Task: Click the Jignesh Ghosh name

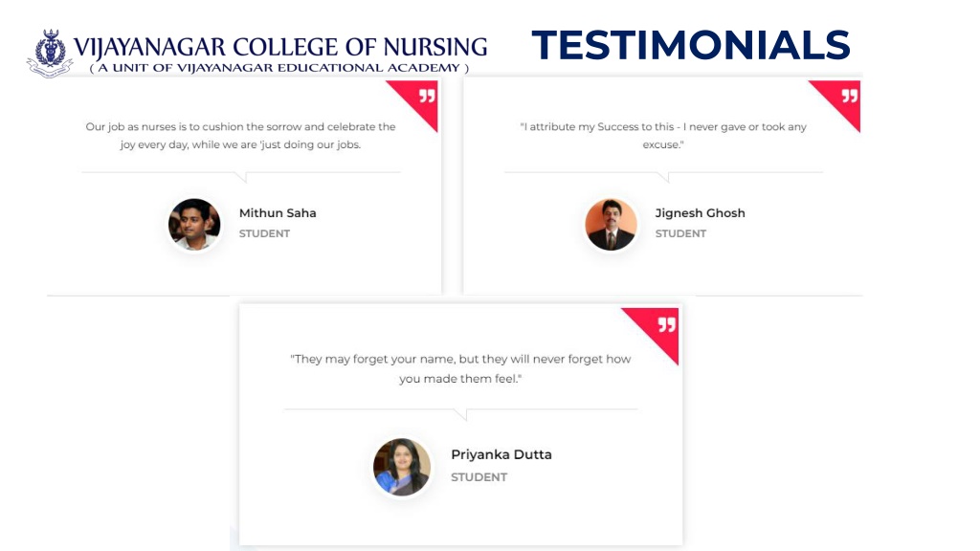Action: [700, 213]
